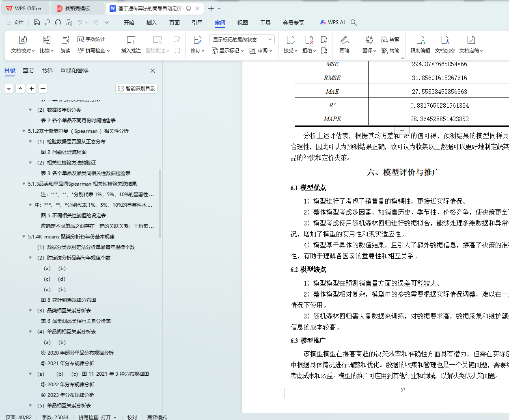This screenshot has height=420, width=509.
Task: Click the minus button in outline panel
Action: click(43, 89)
